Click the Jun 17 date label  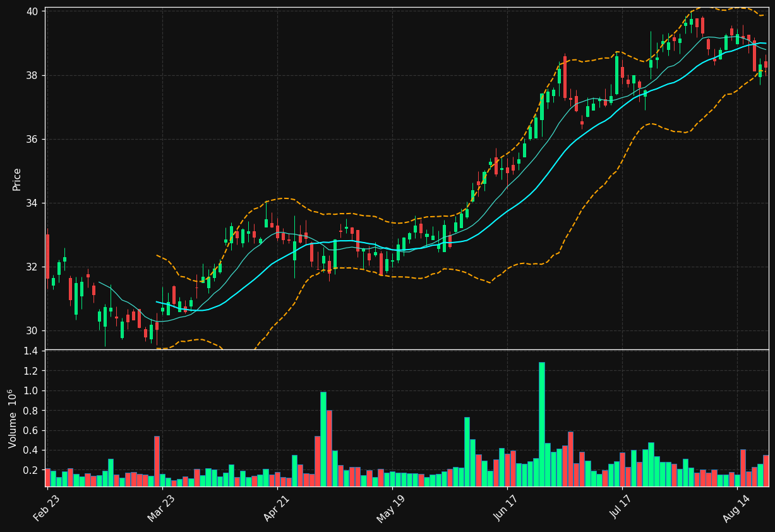coord(507,507)
